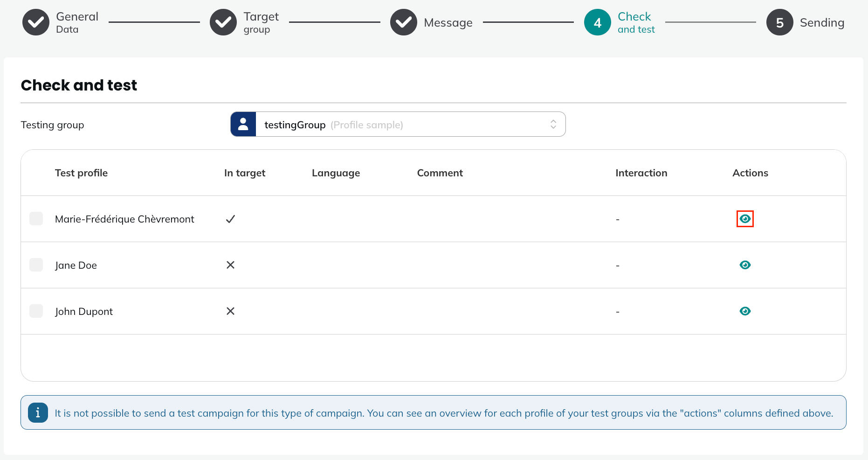
Task: Click the Interaction column header
Action: click(641, 173)
